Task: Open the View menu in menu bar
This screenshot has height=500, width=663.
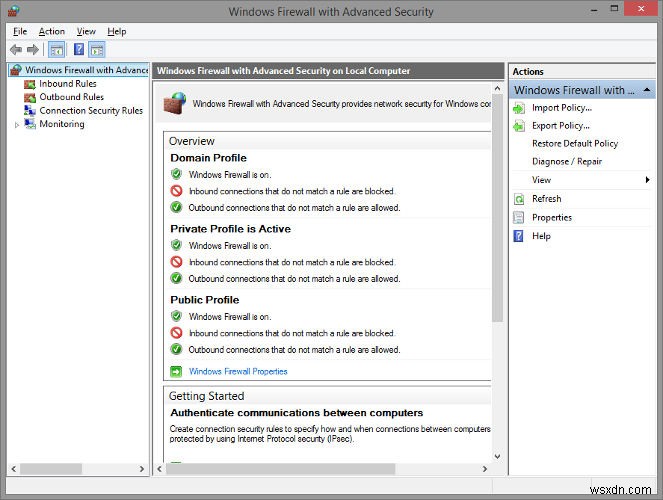Action: point(86,31)
